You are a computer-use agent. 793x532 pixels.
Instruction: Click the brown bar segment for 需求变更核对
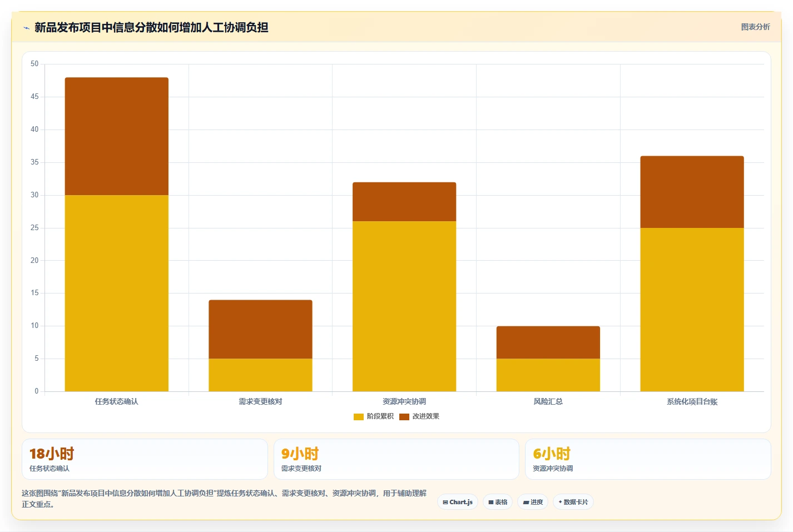(260, 329)
